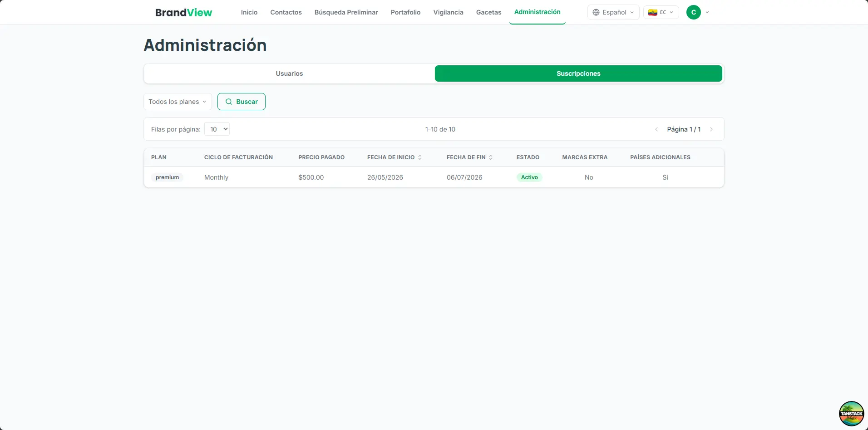Open the EC country selector

click(x=661, y=12)
